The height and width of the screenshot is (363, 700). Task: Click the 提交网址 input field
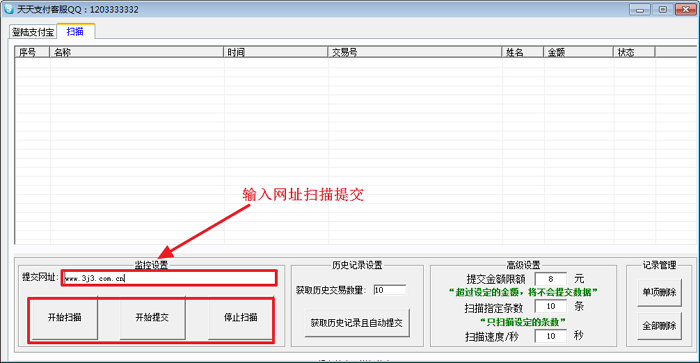click(x=169, y=278)
